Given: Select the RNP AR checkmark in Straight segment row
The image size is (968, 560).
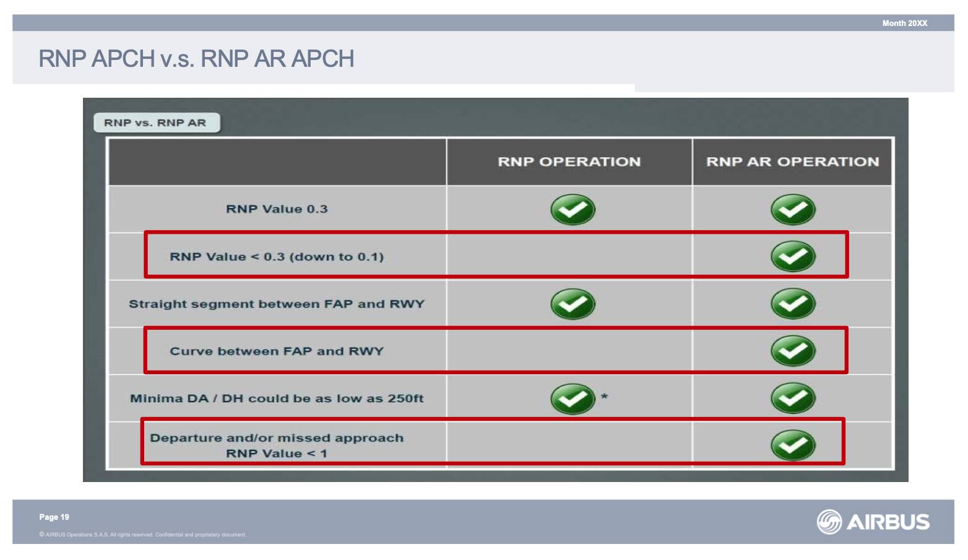Looking at the screenshot, I should pyautogui.click(x=793, y=304).
